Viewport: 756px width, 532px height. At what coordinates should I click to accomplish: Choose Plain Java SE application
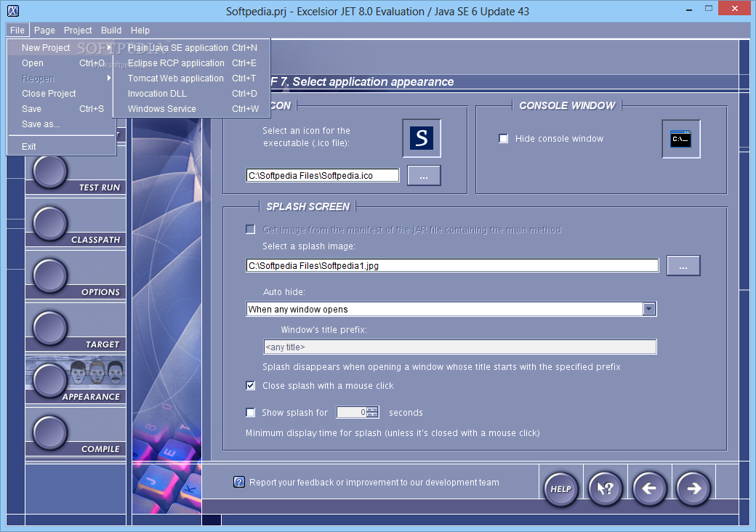point(192,48)
